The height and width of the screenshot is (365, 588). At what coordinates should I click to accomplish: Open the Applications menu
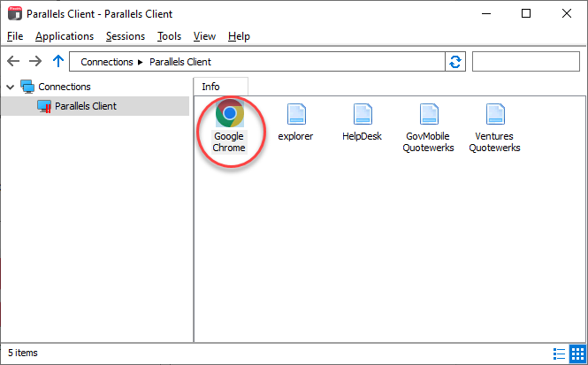(x=65, y=36)
